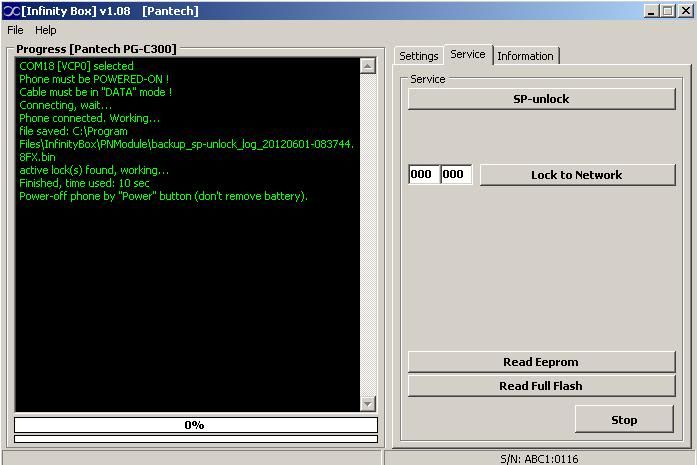
Task: Click 'Cable must be in "DATA" mode !' line
Action: pyautogui.click(x=95, y=92)
